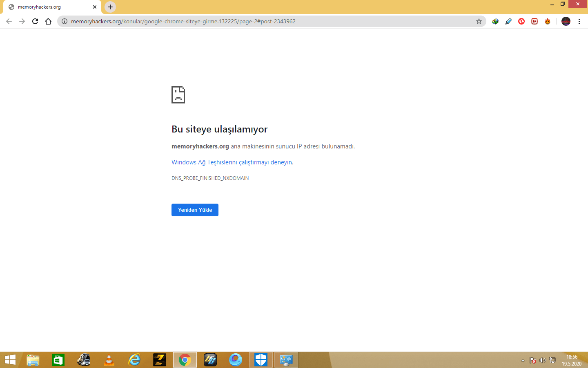Screen dimensions: 588x368
Task: Select the memoryhackers.org tab
Action: click(52, 7)
